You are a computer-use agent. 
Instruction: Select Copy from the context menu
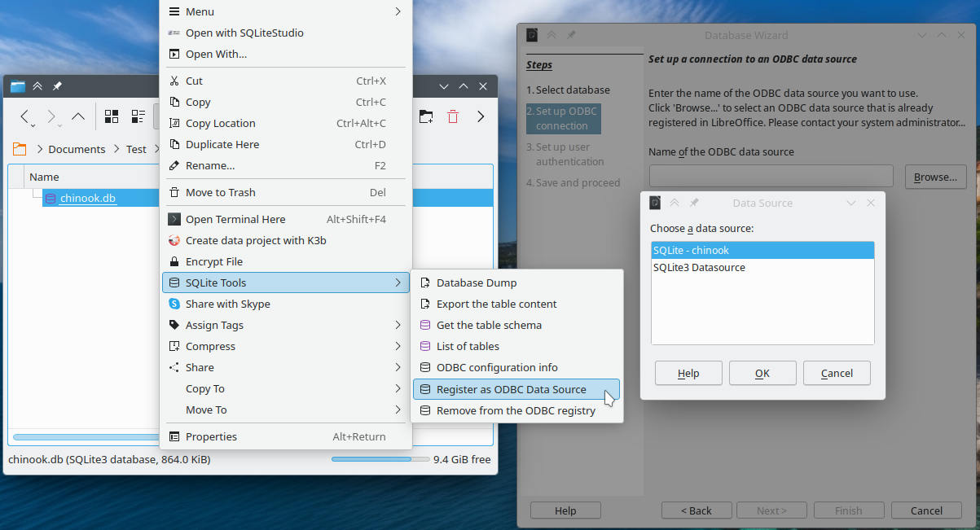(286, 102)
